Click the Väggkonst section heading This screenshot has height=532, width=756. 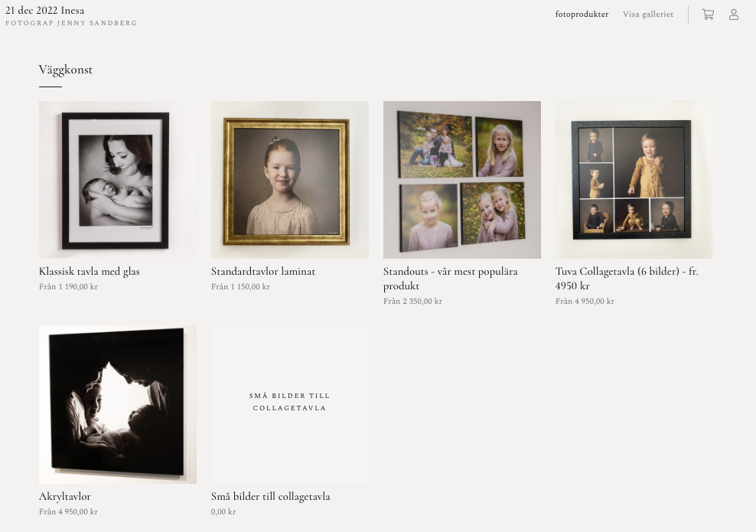[66, 70]
